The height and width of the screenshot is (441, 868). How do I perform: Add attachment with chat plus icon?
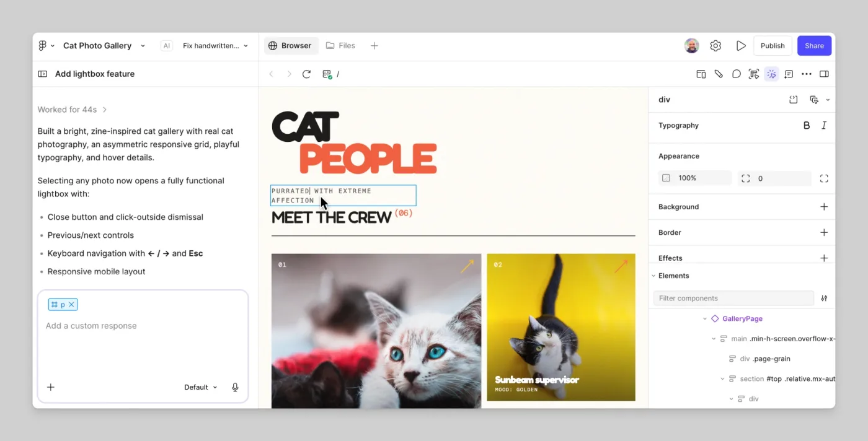[51, 387]
